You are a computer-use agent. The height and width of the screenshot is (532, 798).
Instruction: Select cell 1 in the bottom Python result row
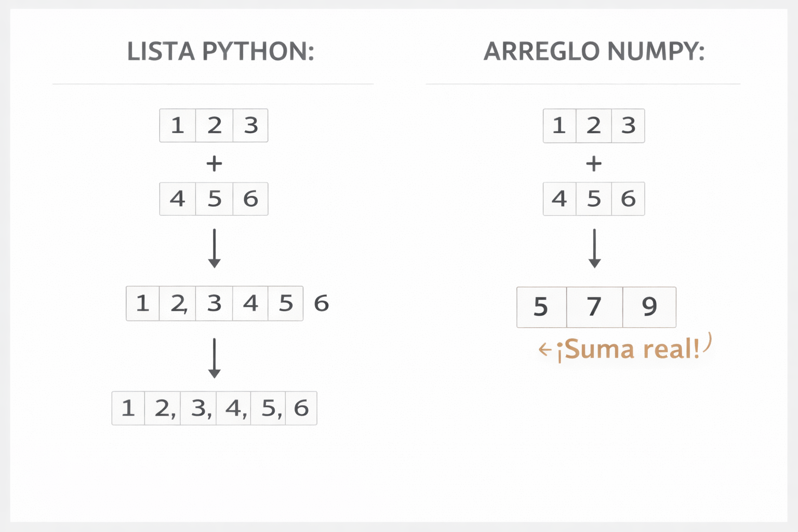[128, 408]
